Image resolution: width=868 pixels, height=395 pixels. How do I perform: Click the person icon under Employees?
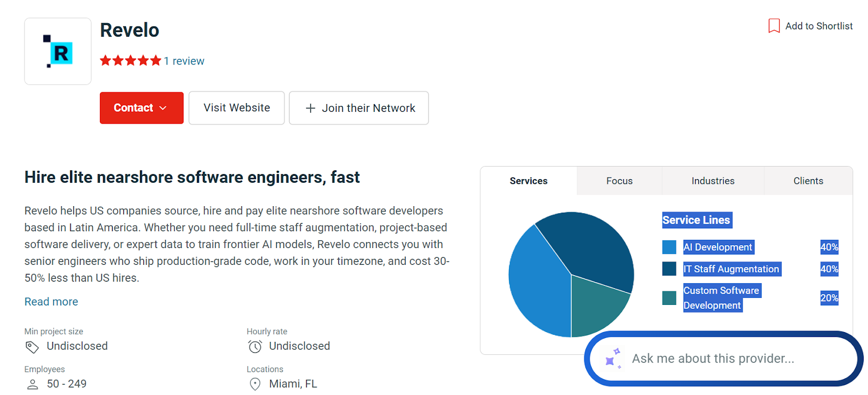click(33, 385)
